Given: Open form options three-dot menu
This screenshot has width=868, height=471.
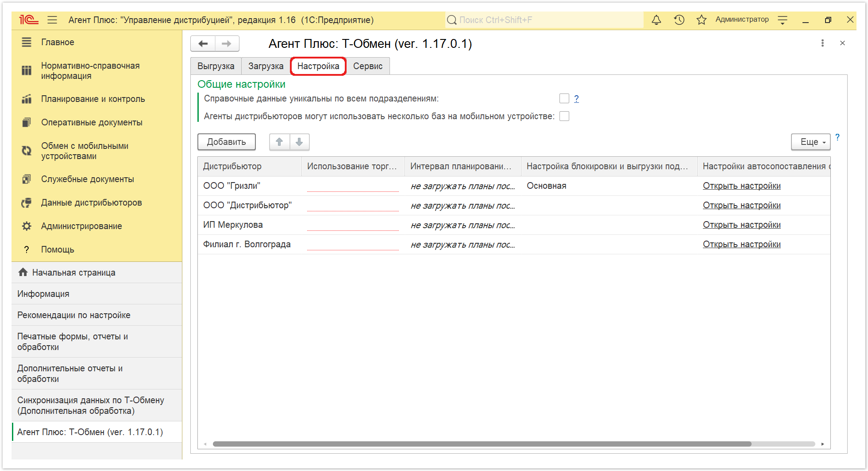Looking at the screenshot, I should pos(822,43).
